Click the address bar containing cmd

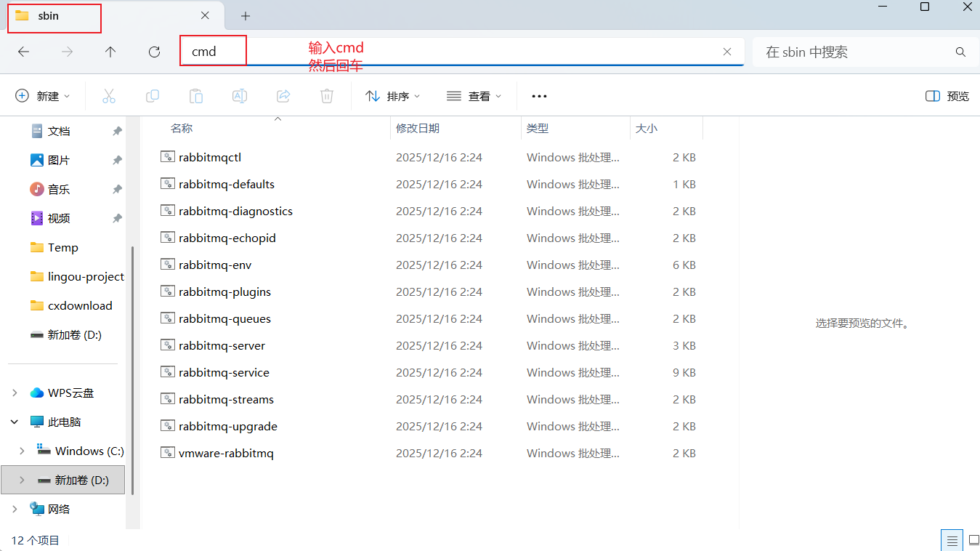[462, 52]
